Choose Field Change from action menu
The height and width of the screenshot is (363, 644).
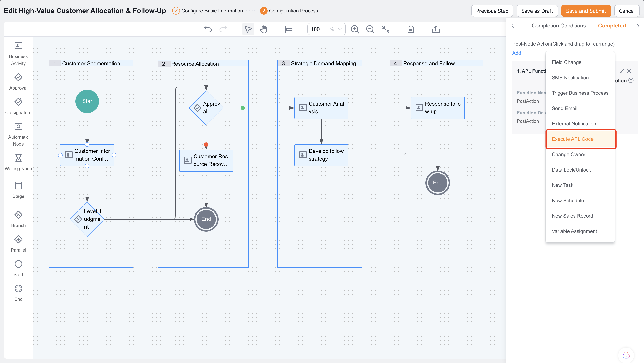[580, 62]
